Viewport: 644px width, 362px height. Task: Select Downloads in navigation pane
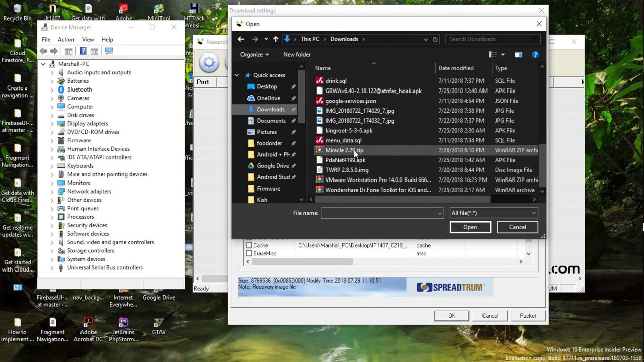[x=271, y=109]
